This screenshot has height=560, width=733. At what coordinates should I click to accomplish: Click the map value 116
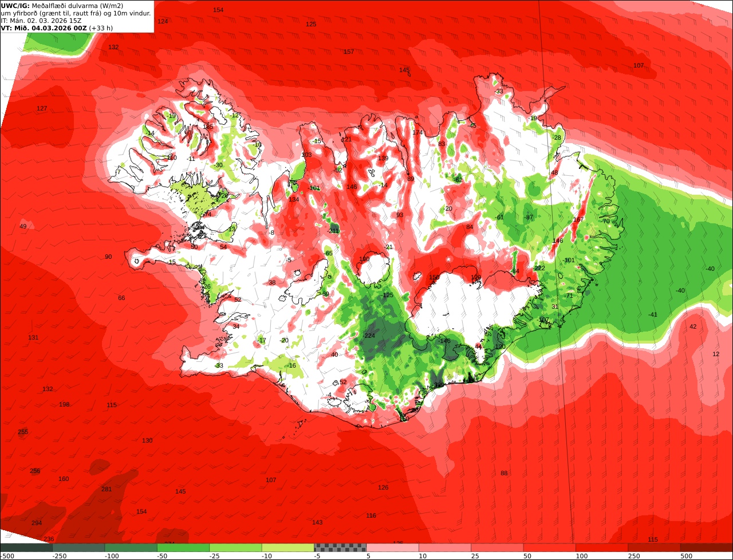(x=371, y=515)
